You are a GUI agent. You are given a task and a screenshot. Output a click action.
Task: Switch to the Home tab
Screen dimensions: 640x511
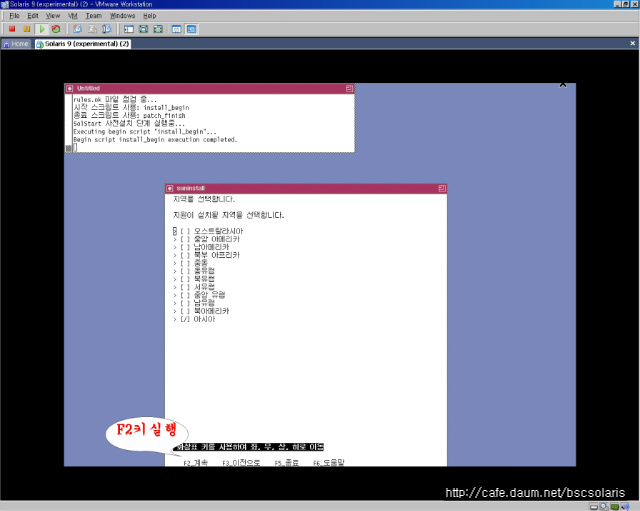(x=16, y=44)
